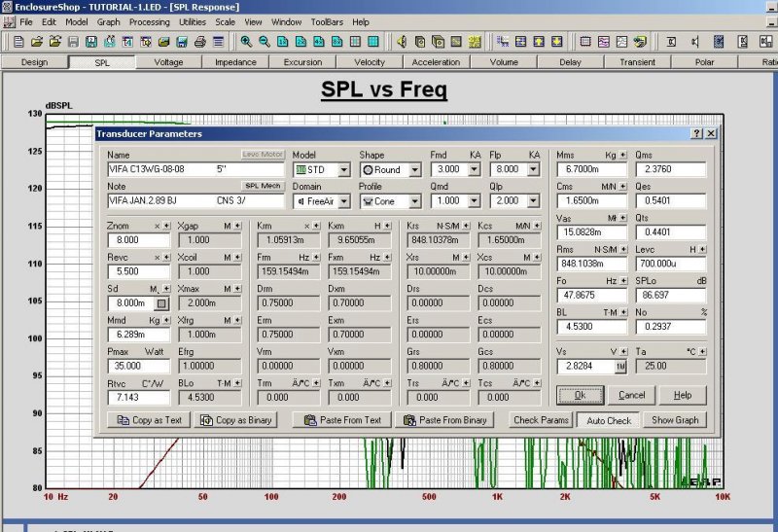Image resolution: width=778 pixels, height=532 pixels.
Task: Click the Print toolbar icon
Action: pyautogui.click(x=200, y=42)
